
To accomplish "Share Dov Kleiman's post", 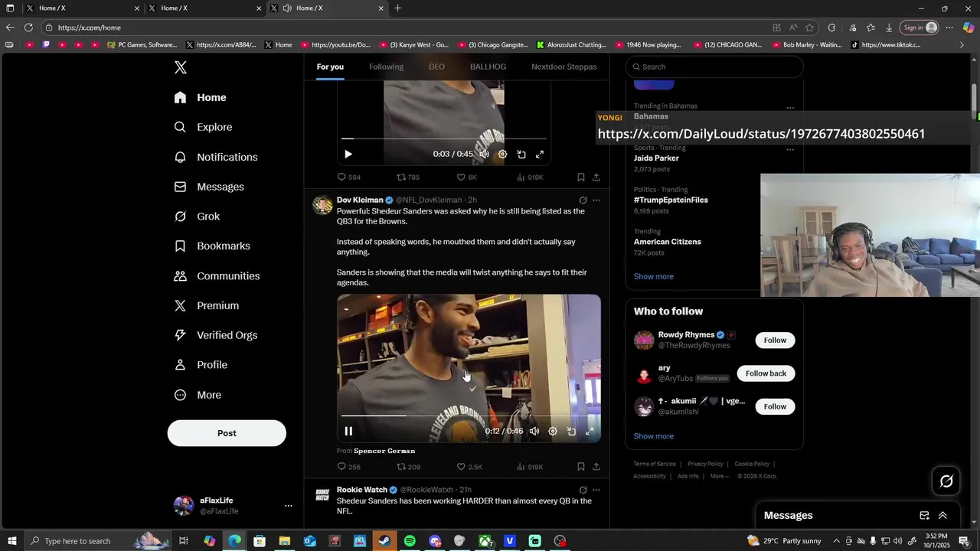I will click(596, 467).
